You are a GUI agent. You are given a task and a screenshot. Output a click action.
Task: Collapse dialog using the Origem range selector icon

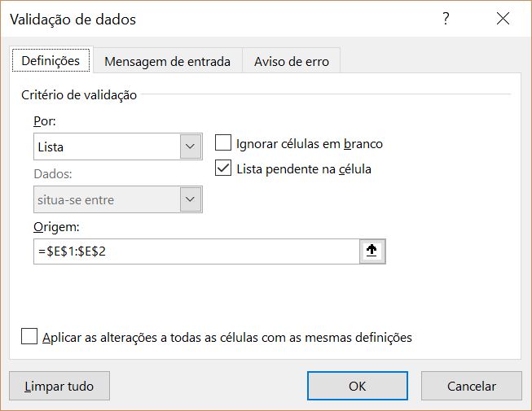coord(372,251)
